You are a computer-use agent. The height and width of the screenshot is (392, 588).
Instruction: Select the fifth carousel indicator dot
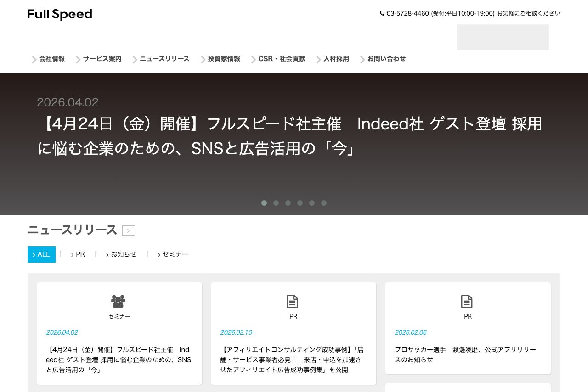click(x=312, y=203)
